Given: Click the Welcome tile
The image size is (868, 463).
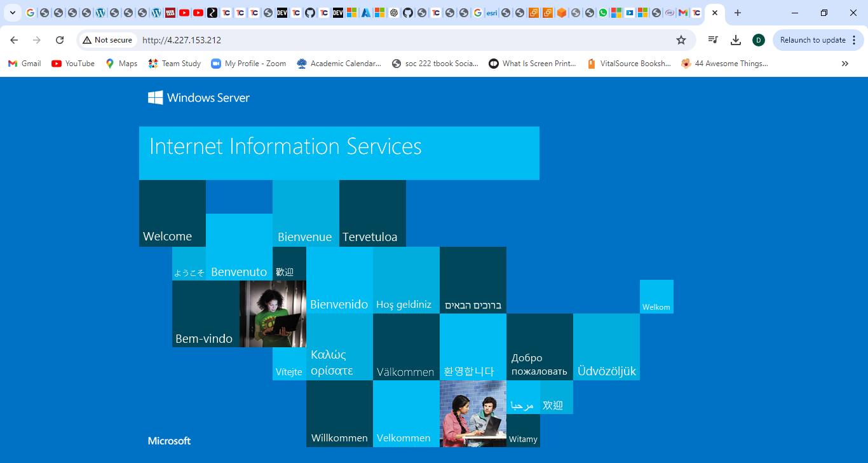Looking at the screenshot, I should click(172, 213).
